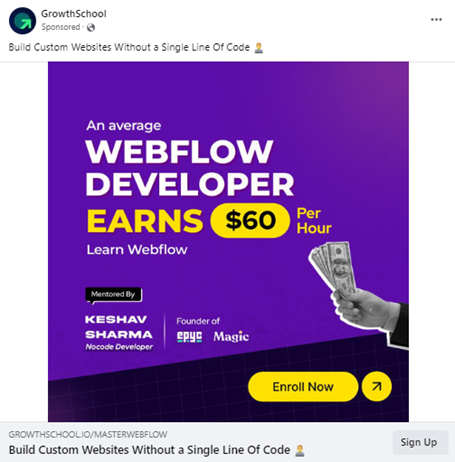Click the yellow Enroll Now button
The image size is (455, 462).
[303, 387]
